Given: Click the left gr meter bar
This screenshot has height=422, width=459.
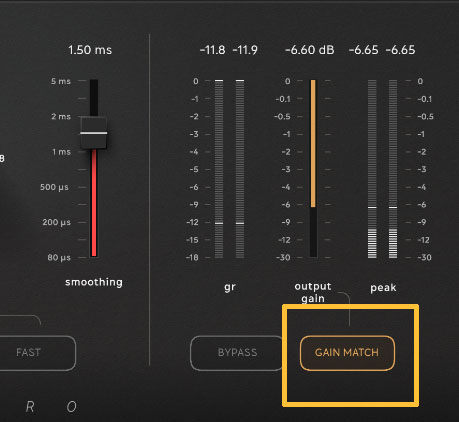Looking at the screenshot, I should [219, 169].
